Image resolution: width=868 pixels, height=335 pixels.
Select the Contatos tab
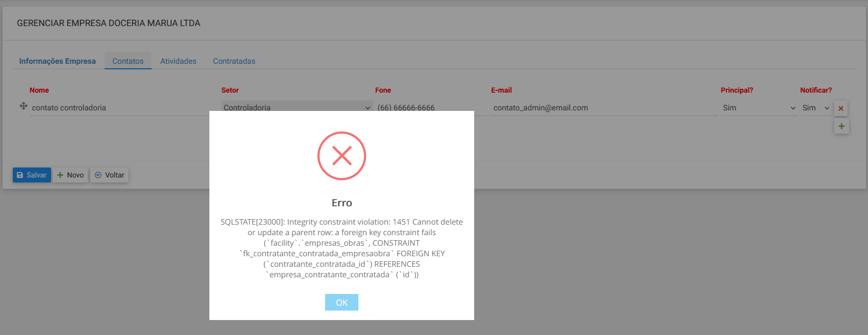click(x=128, y=61)
